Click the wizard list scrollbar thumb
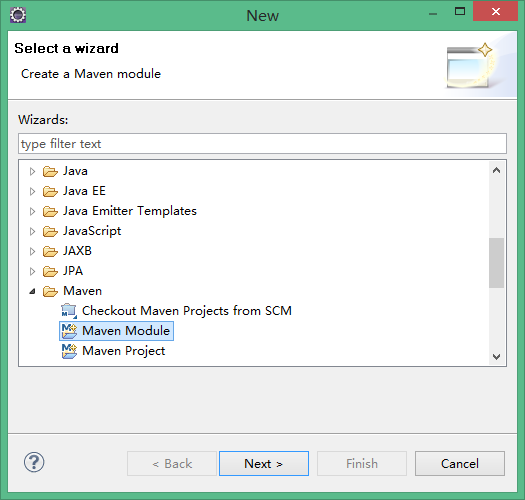 tap(496, 263)
